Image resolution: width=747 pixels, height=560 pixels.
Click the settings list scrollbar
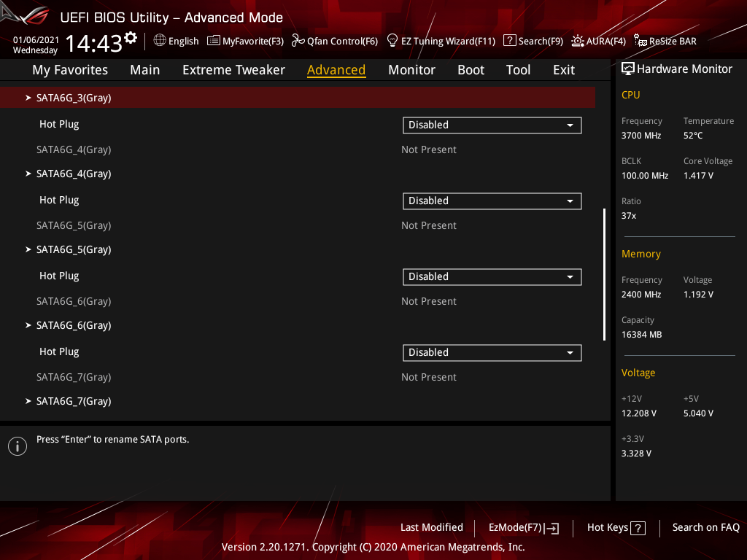point(604,274)
